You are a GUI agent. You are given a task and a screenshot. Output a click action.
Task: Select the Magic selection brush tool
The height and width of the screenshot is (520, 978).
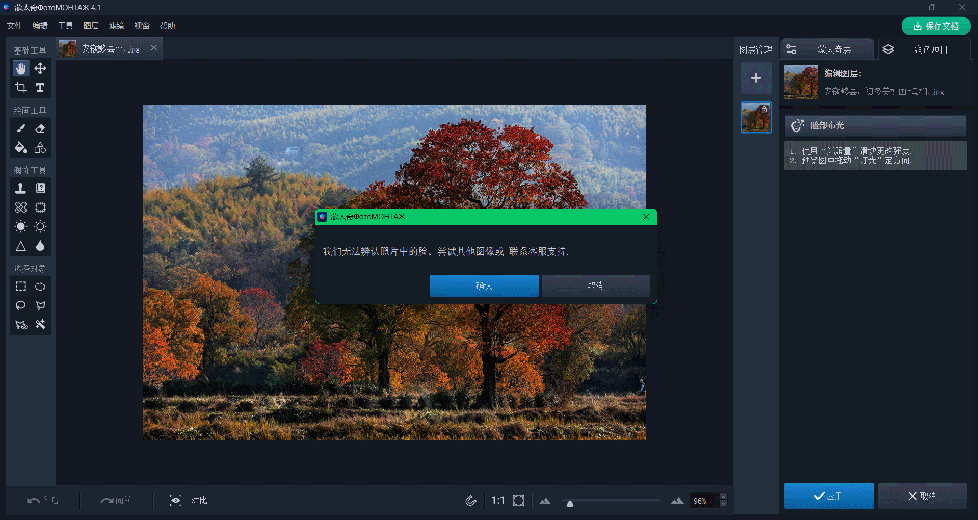point(21,324)
